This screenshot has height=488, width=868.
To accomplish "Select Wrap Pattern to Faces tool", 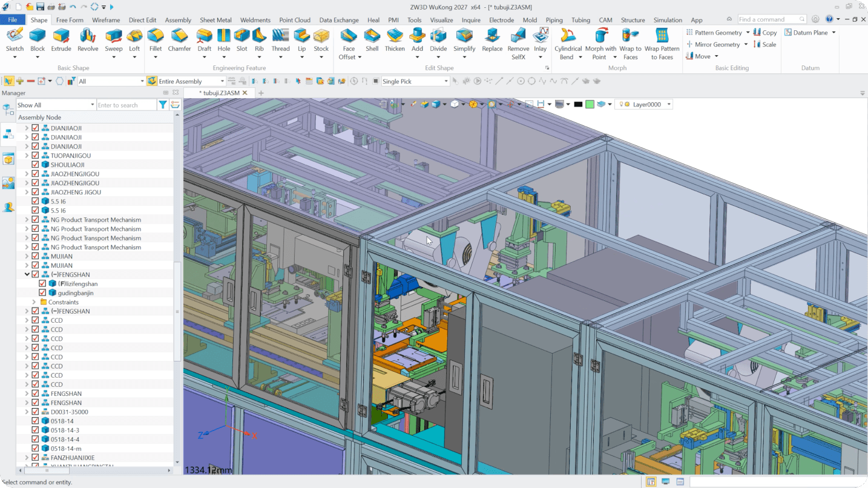I will click(x=662, y=44).
